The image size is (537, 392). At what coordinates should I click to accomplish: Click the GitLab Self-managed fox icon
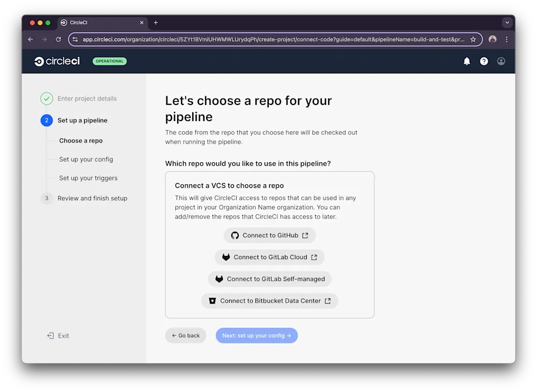tap(219, 279)
